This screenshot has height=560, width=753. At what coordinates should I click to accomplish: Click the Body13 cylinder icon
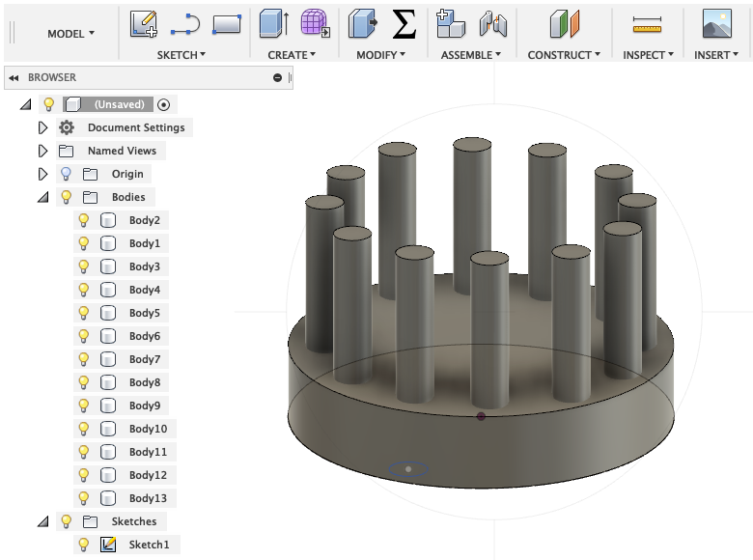[108, 498]
